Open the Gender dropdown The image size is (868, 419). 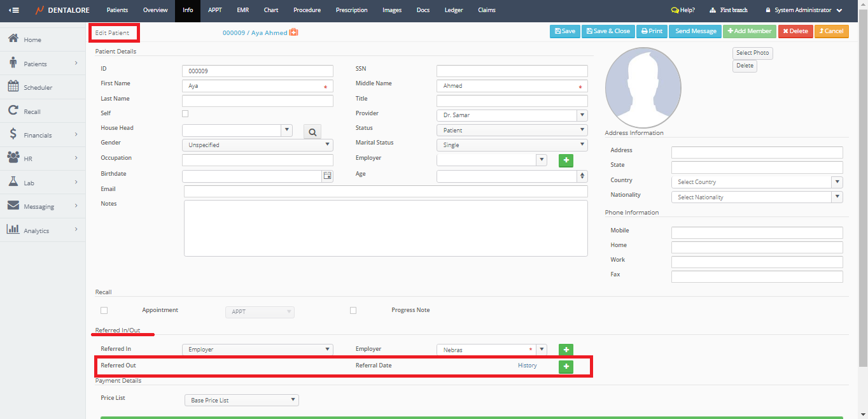coord(257,145)
